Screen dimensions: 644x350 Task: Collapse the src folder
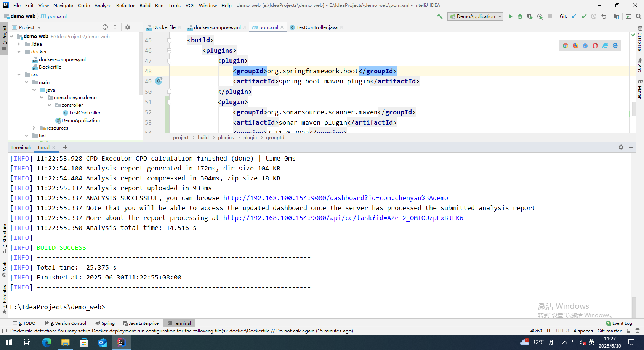(x=19, y=75)
